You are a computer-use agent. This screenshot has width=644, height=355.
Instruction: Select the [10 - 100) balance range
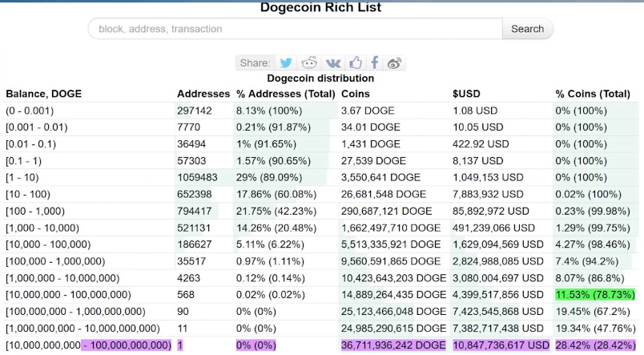[28, 195]
